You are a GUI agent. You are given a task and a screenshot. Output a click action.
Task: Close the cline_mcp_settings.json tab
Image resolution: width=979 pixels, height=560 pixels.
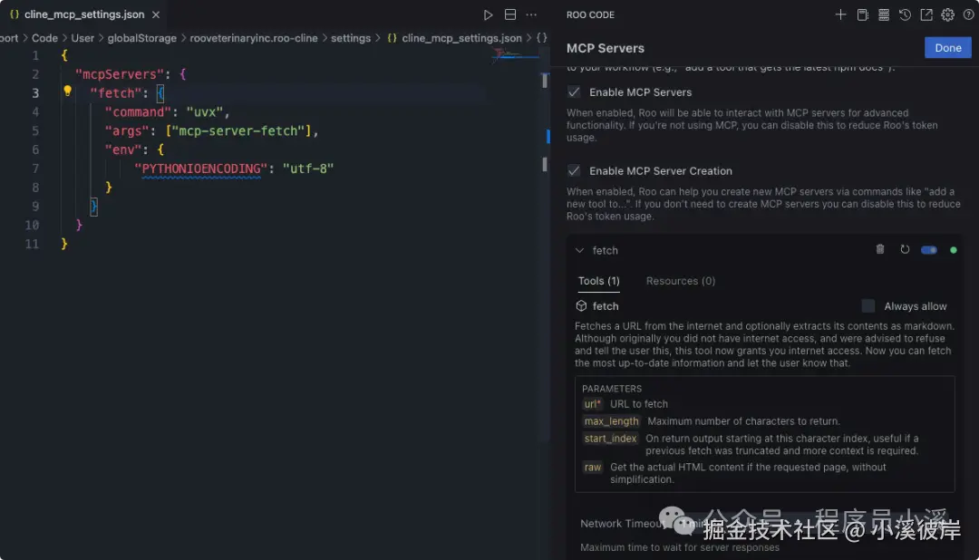coord(156,14)
